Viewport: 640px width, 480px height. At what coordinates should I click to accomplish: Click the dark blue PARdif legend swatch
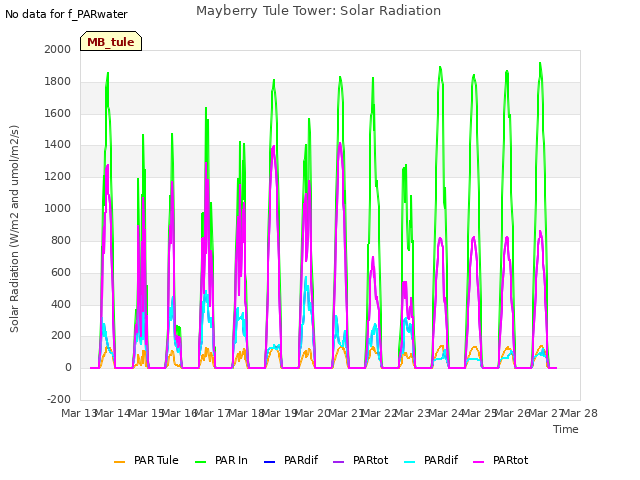(270, 462)
